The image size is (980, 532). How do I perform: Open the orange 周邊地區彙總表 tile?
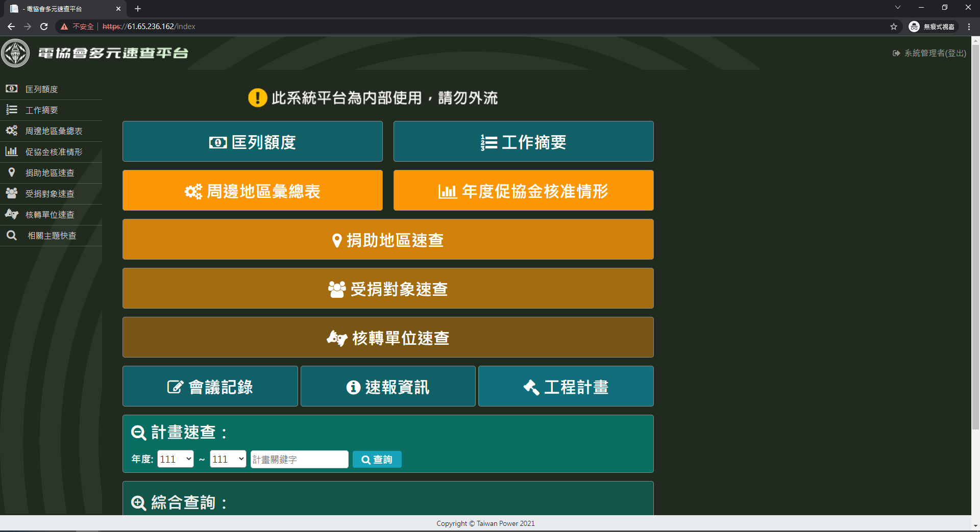[253, 190]
